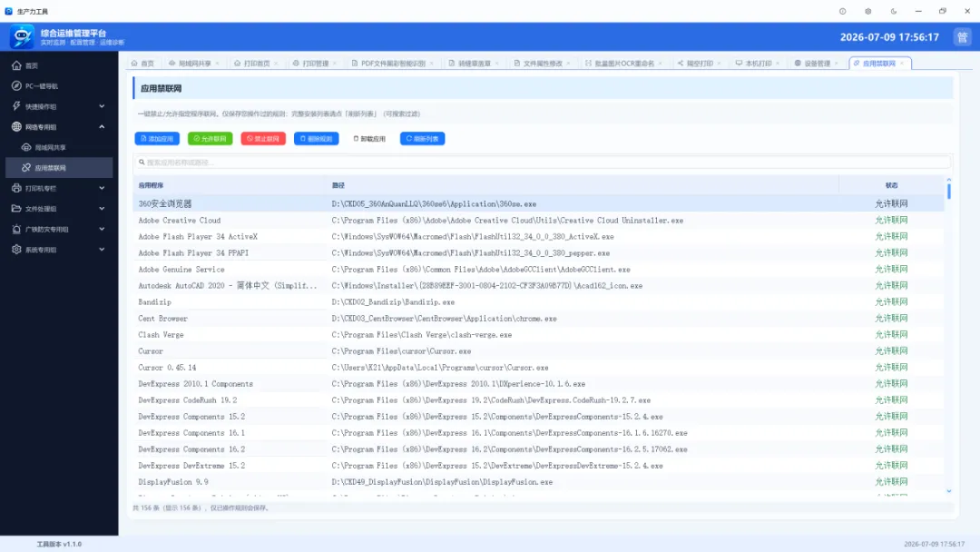Viewport: 980px width, 552px height.
Task: Click the red 禁止联网 button
Action: [x=263, y=139]
